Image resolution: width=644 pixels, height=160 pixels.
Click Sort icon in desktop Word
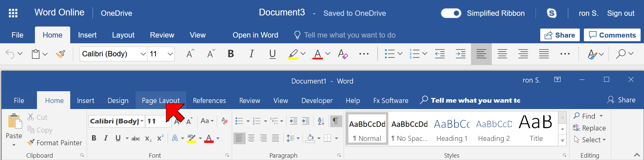coord(321,121)
